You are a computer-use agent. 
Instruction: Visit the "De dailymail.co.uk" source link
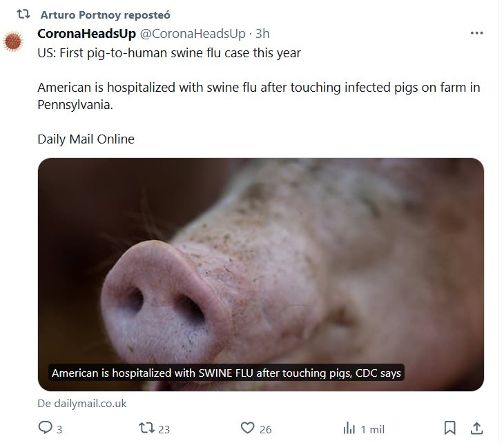(82, 404)
